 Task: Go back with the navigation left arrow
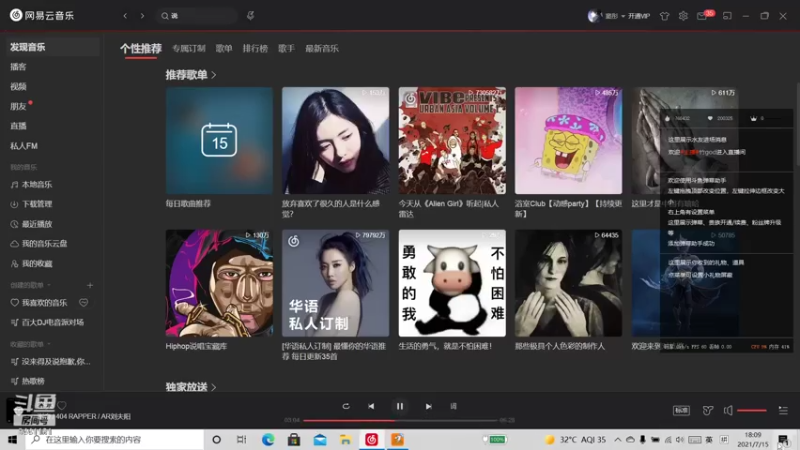(125, 16)
